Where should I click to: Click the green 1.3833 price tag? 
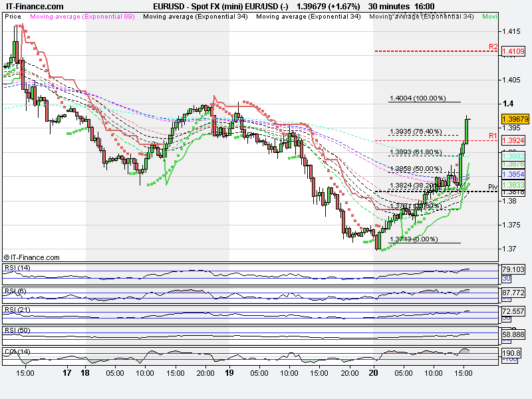coord(513,185)
